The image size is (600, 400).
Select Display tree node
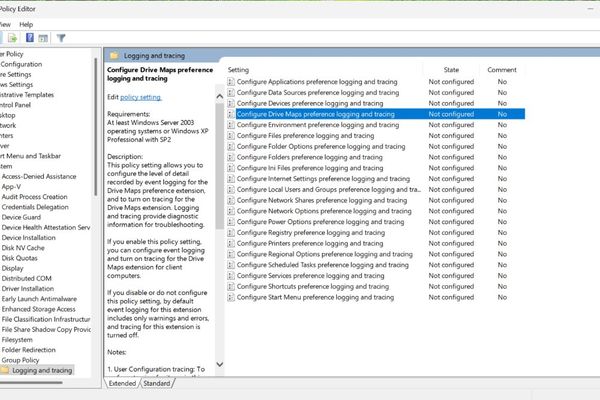[x=13, y=268]
